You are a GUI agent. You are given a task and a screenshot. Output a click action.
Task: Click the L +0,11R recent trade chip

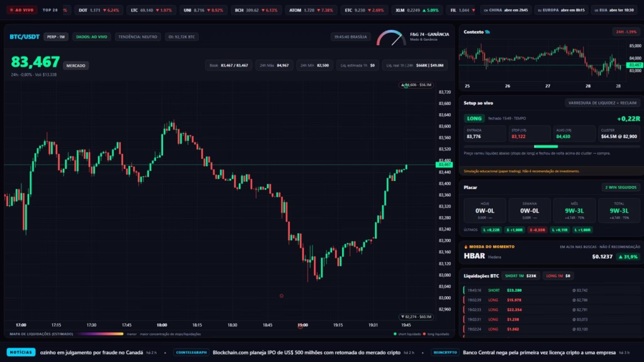(x=560, y=230)
